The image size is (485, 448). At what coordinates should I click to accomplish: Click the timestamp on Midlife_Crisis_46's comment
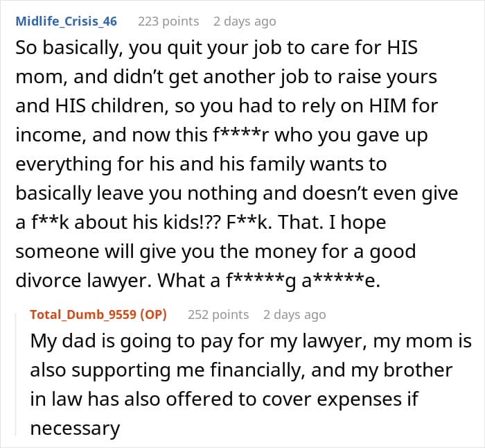coord(245,21)
